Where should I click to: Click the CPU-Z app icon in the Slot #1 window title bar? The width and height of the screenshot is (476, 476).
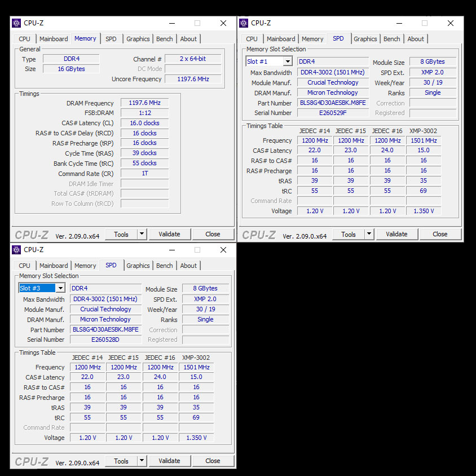[244, 23]
